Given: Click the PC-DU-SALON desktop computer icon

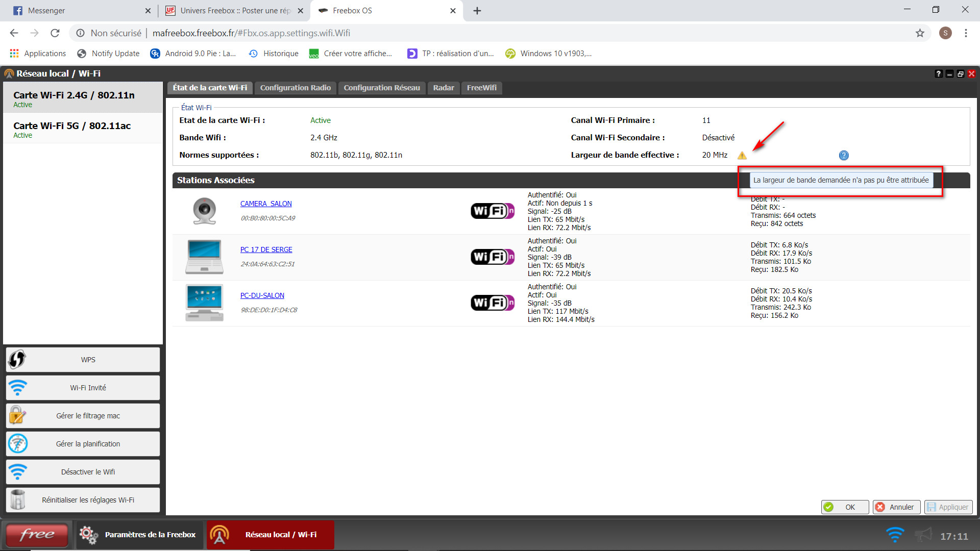Looking at the screenshot, I should click(x=204, y=303).
